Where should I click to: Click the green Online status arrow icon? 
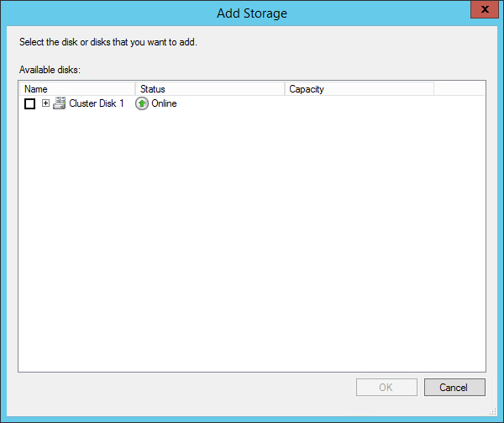142,103
